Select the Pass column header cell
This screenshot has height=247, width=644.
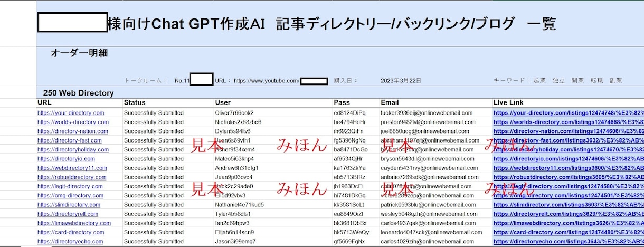356,102
